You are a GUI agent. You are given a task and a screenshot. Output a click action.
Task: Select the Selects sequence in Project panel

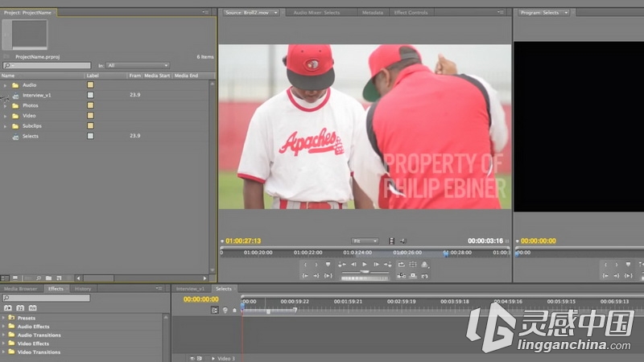[30, 136]
